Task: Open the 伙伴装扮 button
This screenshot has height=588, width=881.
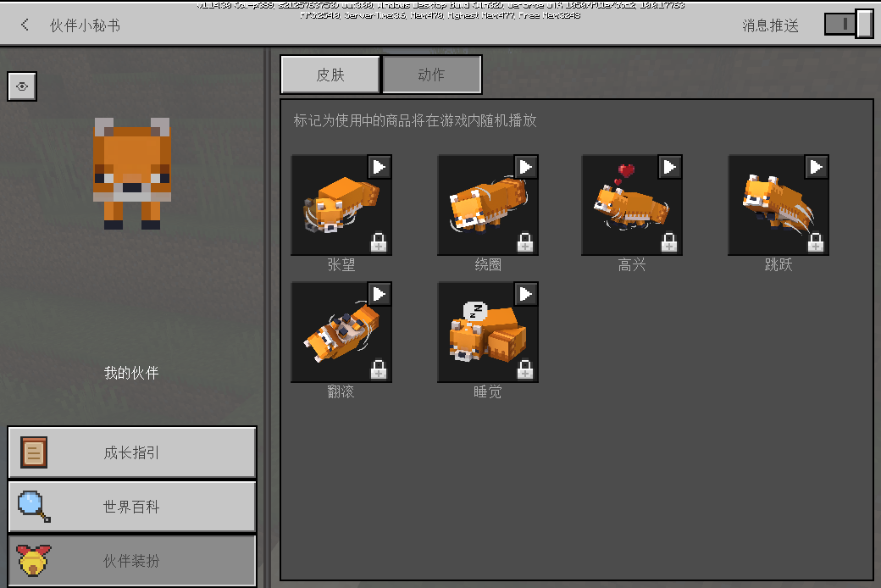Action: tap(132, 560)
